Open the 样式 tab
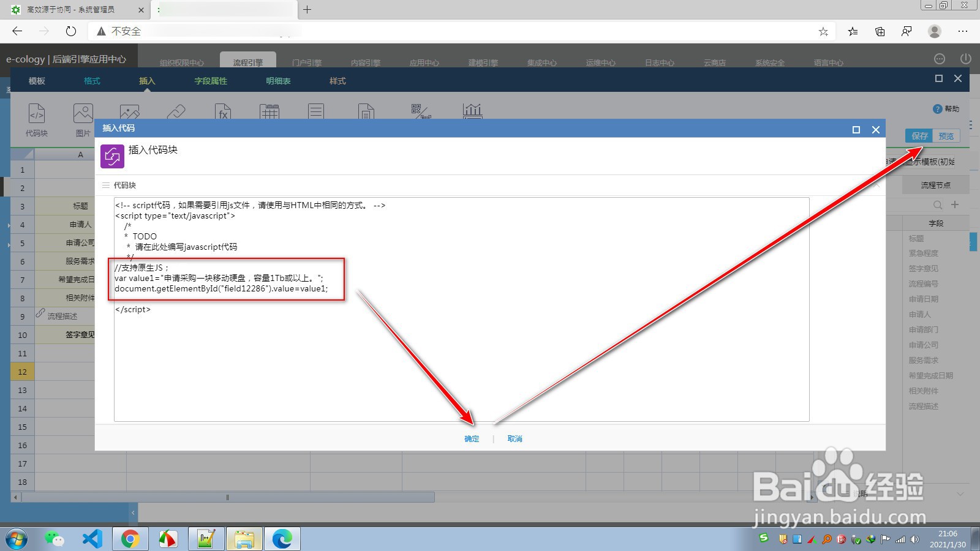This screenshot has width=980, height=551. pos(337,81)
